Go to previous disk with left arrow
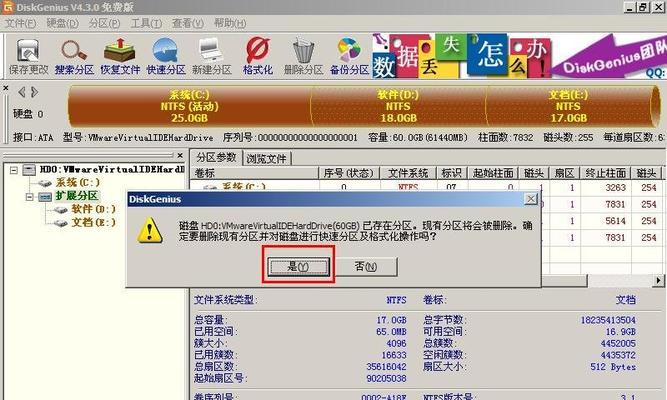Image resolution: width=667 pixels, height=400 pixels. click(x=21, y=92)
